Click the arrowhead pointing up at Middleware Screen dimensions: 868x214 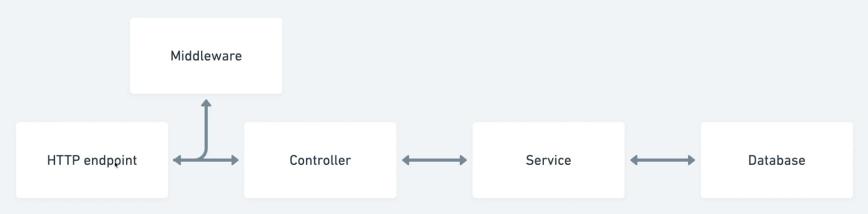click(206, 103)
